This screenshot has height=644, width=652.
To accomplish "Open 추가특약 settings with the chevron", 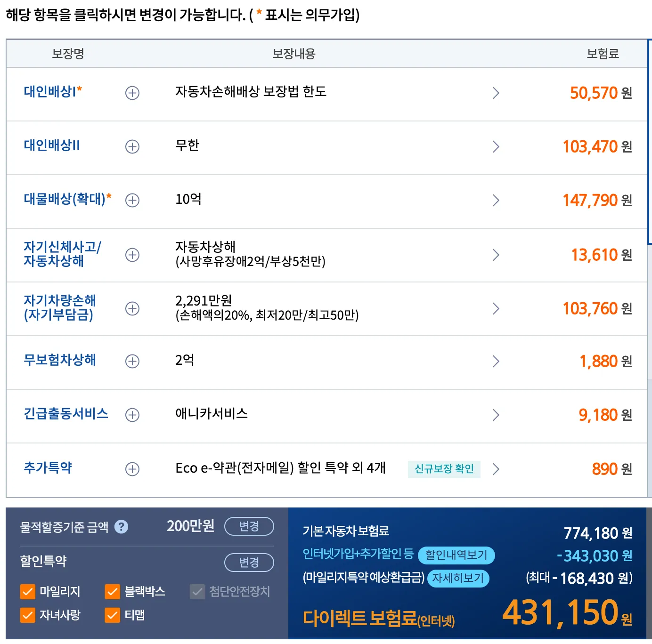I will [496, 469].
